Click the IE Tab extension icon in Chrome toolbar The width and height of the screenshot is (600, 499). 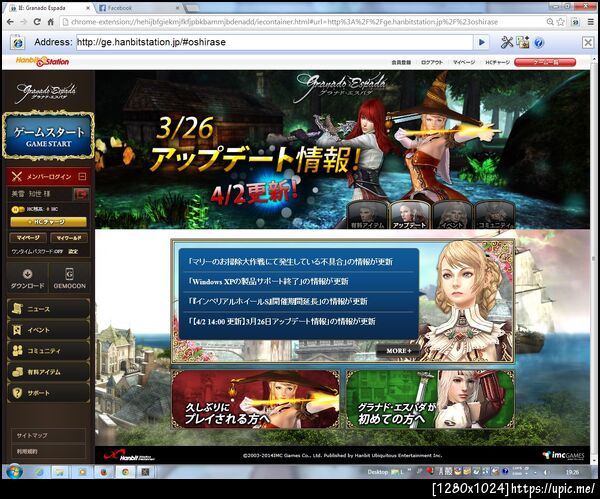pos(575,22)
